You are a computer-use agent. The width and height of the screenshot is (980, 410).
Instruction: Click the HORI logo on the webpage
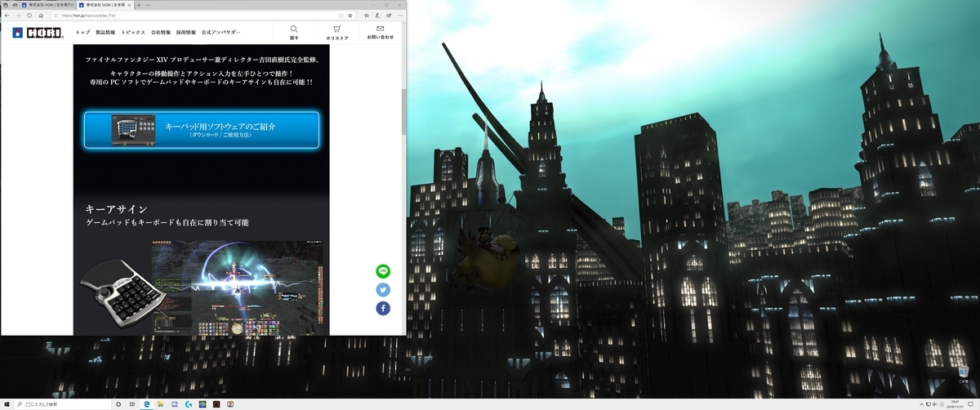point(38,33)
